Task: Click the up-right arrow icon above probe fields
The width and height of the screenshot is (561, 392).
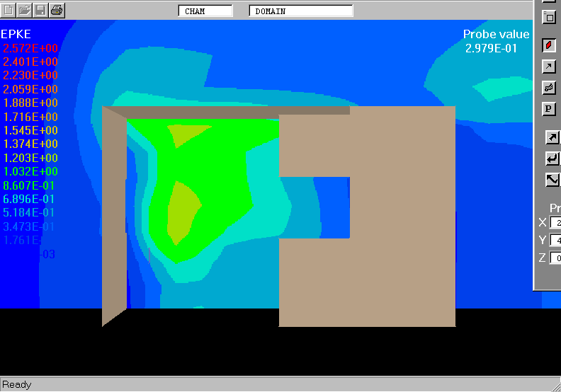Action: 552,137
